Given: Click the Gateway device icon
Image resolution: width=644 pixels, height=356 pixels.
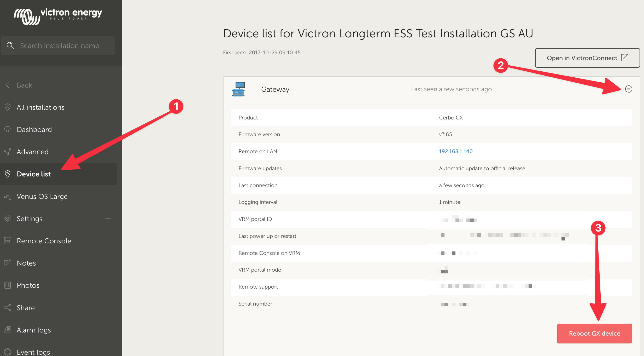Looking at the screenshot, I should (x=238, y=89).
